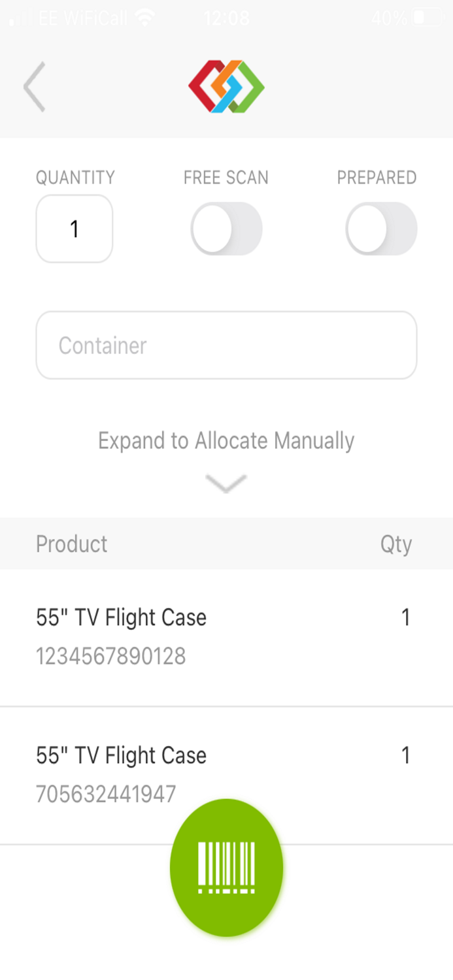Tap the quantity stepper showing 1
453x980 pixels.
(x=74, y=228)
